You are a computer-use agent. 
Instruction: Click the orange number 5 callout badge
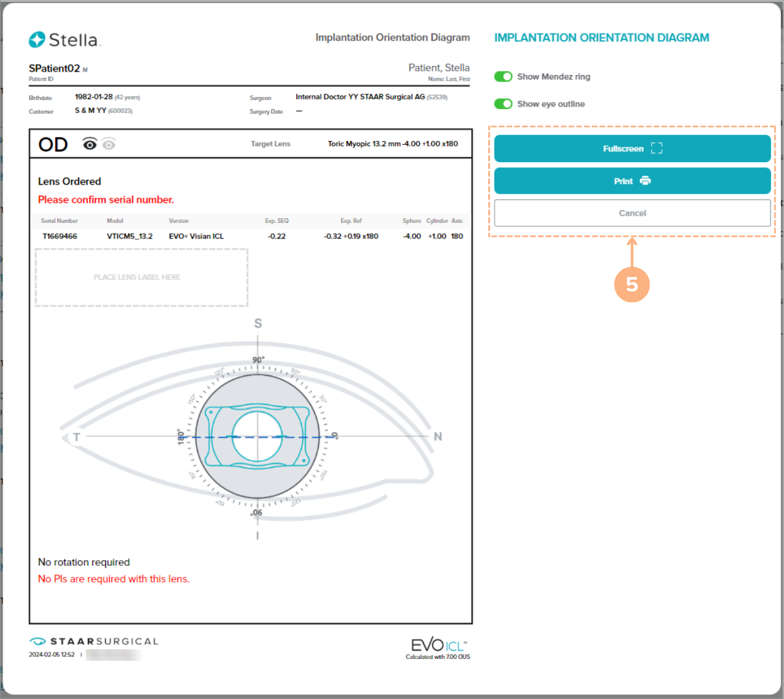(632, 284)
